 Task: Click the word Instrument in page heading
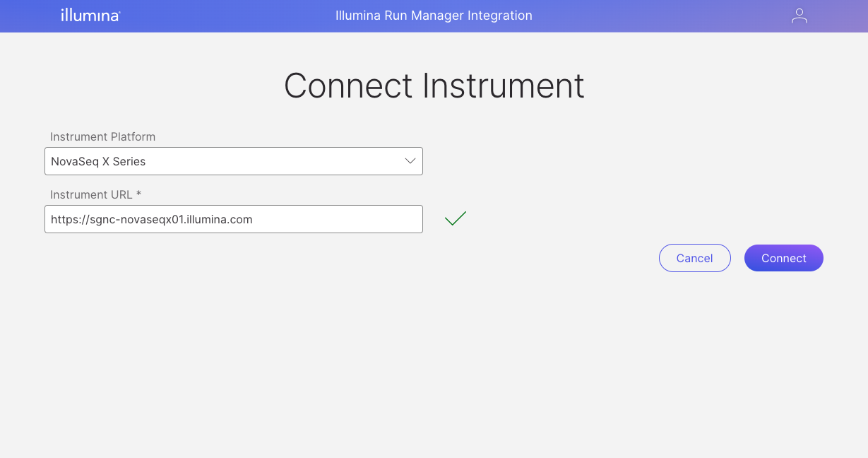[504, 86]
